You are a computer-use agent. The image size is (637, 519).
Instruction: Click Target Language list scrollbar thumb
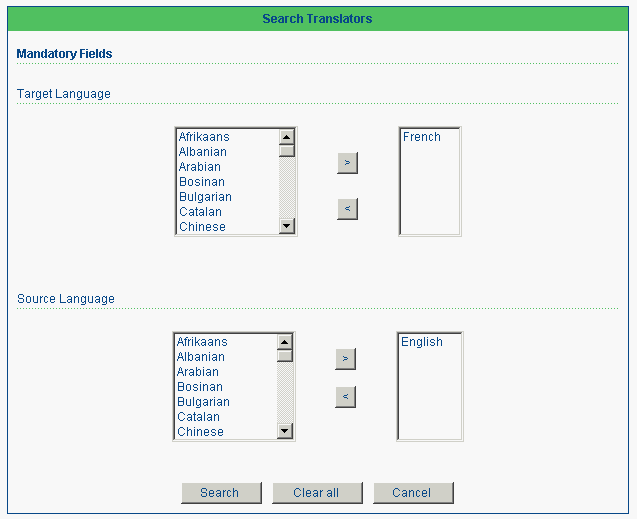tap(287, 151)
